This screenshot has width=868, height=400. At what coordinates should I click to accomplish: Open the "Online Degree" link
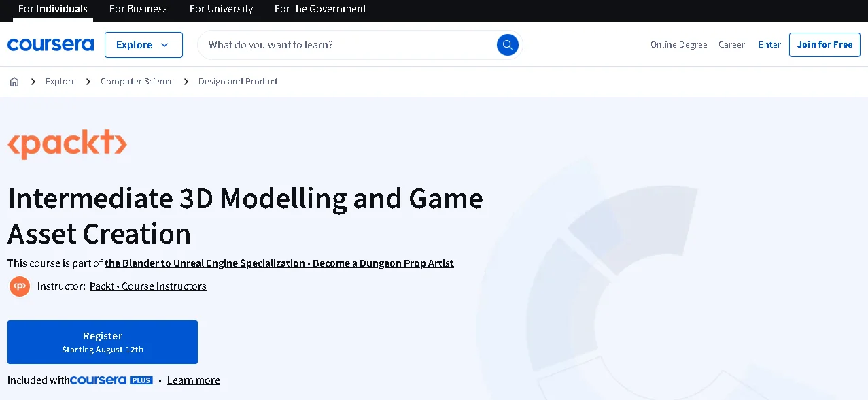[x=678, y=44]
